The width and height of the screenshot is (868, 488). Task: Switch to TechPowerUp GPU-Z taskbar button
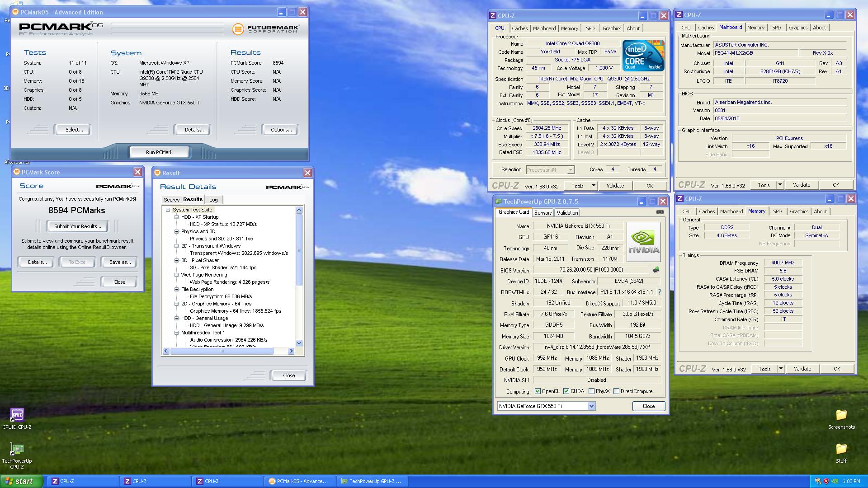372,481
